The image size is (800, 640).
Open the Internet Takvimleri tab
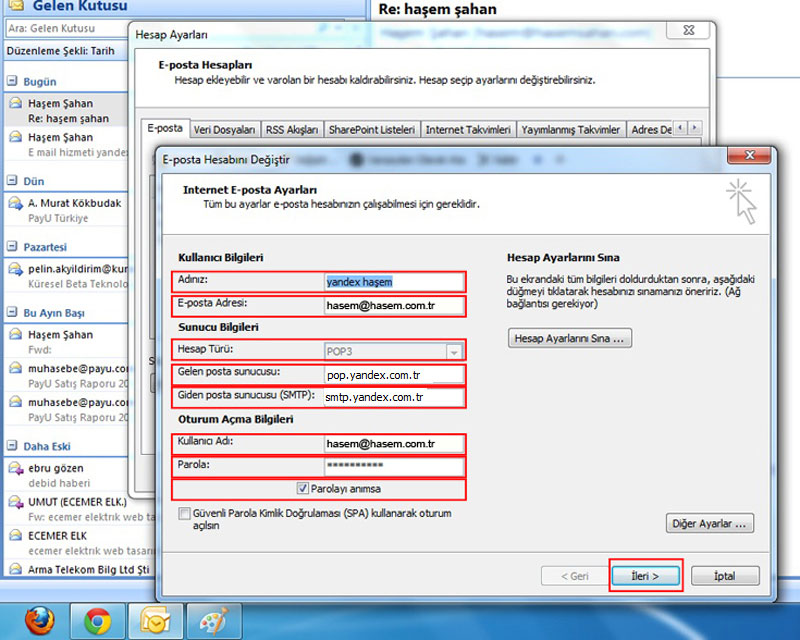pyautogui.click(x=468, y=130)
